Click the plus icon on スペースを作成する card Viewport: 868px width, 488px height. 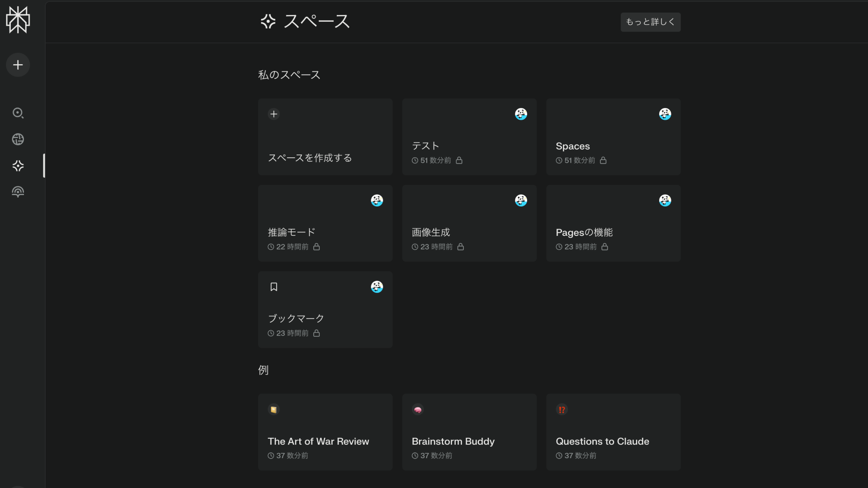click(274, 114)
